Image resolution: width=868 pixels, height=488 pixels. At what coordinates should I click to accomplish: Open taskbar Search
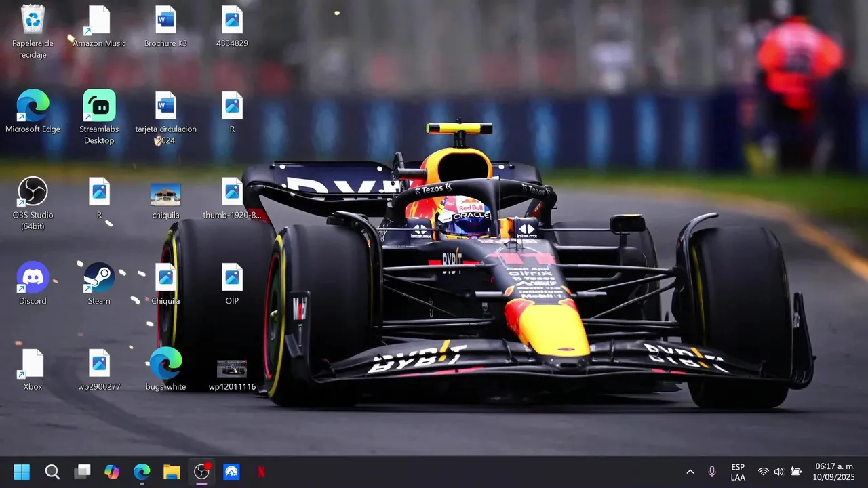click(x=52, y=472)
